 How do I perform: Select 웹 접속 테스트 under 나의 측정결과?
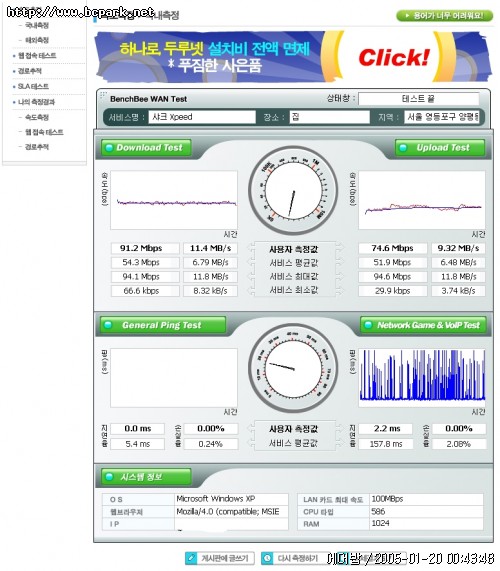44,132
